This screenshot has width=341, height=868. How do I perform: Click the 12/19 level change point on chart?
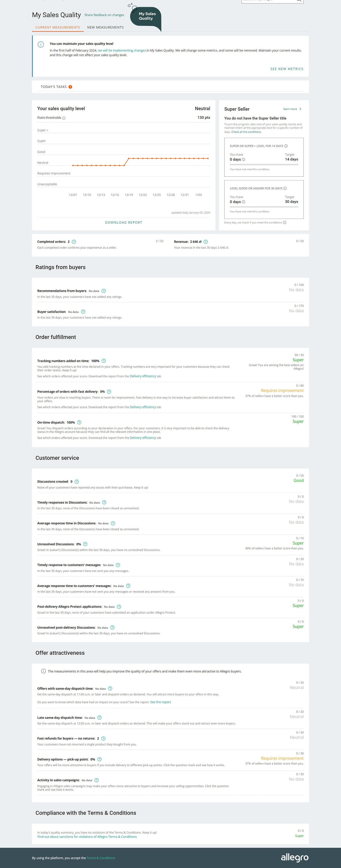[129, 158]
